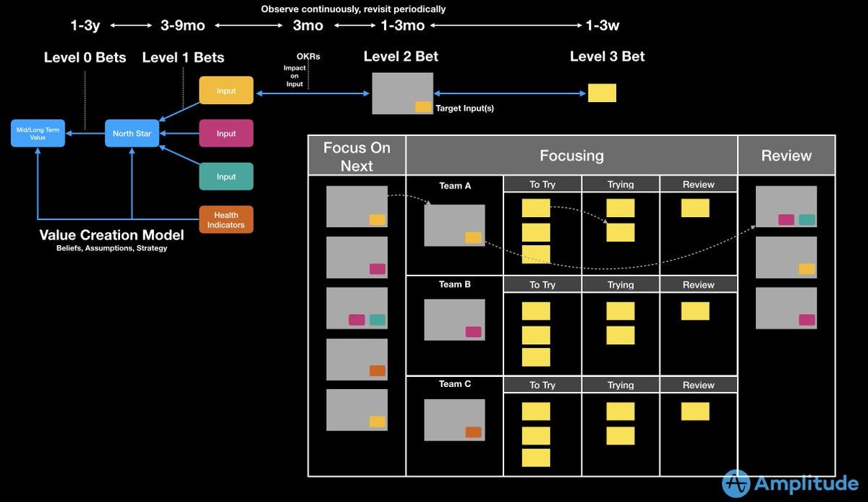Open Review column card with yellow tag
The height and width of the screenshot is (502, 868).
(786, 258)
